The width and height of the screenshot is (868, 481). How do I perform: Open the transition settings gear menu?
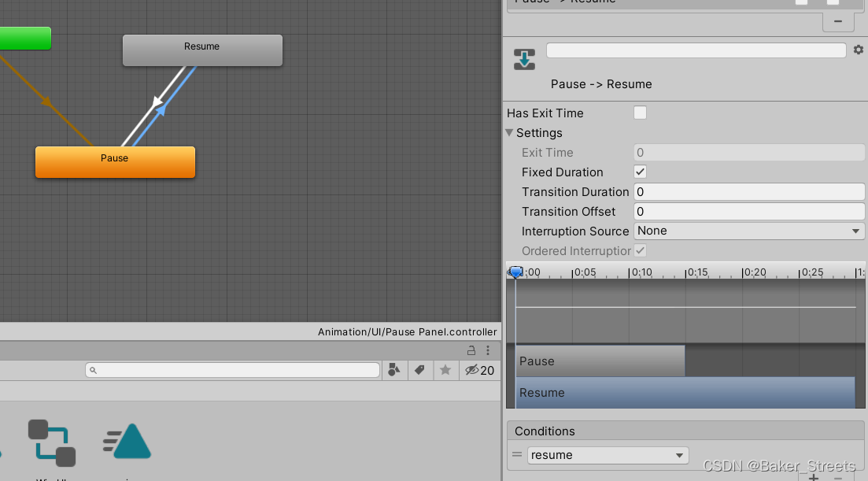point(858,50)
